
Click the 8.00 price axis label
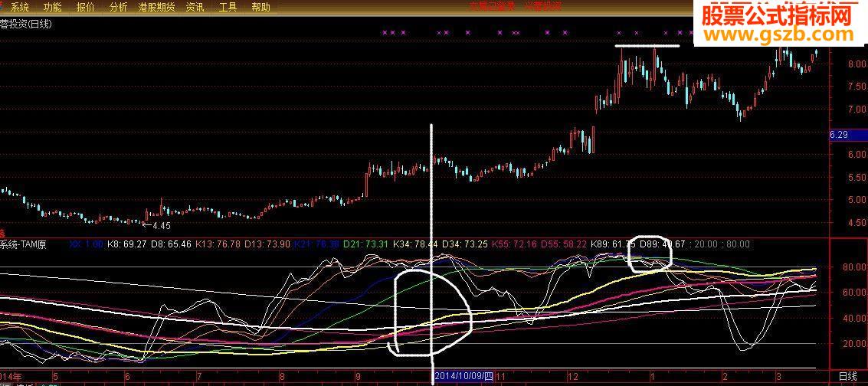tap(857, 64)
